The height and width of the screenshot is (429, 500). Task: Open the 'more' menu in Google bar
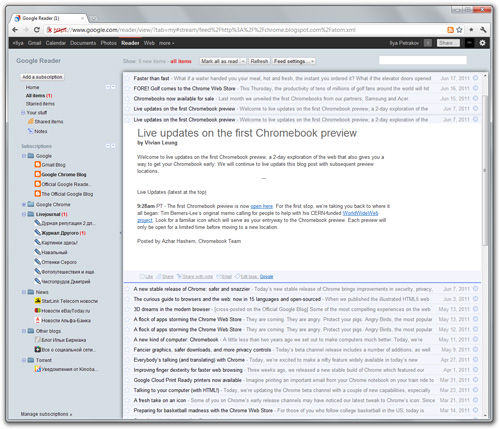click(x=166, y=43)
